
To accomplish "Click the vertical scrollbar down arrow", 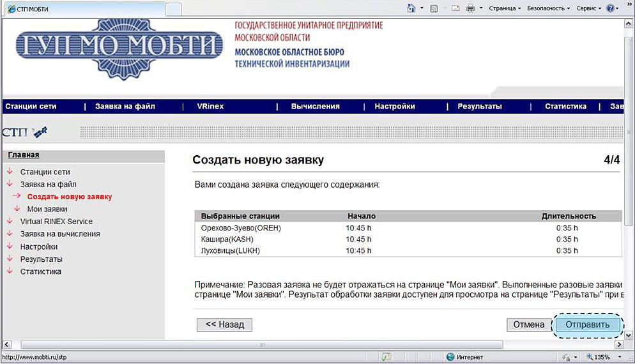I will click(628, 335).
